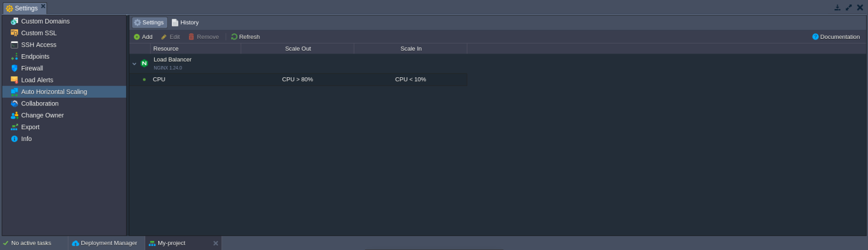Screen dimensions: 868x250
Task: Switch to the Settings sub-tab
Action: click(x=149, y=23)
